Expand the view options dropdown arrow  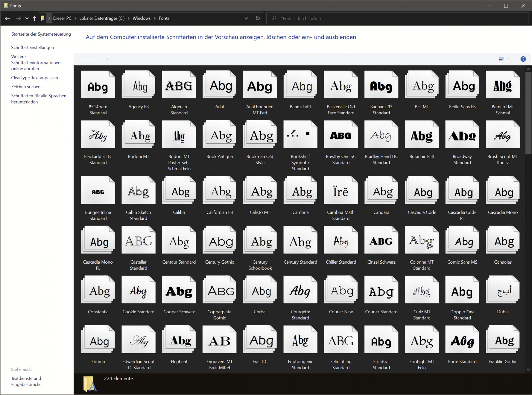[509, 59]
